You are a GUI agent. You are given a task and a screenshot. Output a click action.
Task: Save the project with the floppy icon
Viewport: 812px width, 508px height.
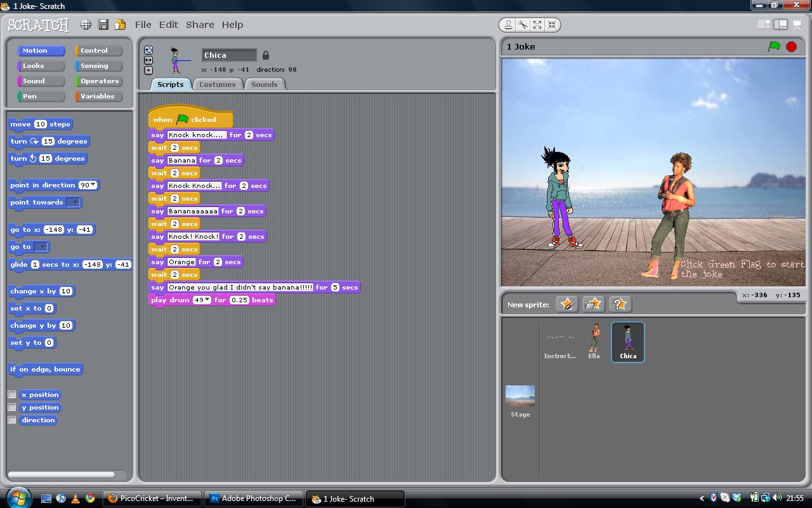pos(103,25)
